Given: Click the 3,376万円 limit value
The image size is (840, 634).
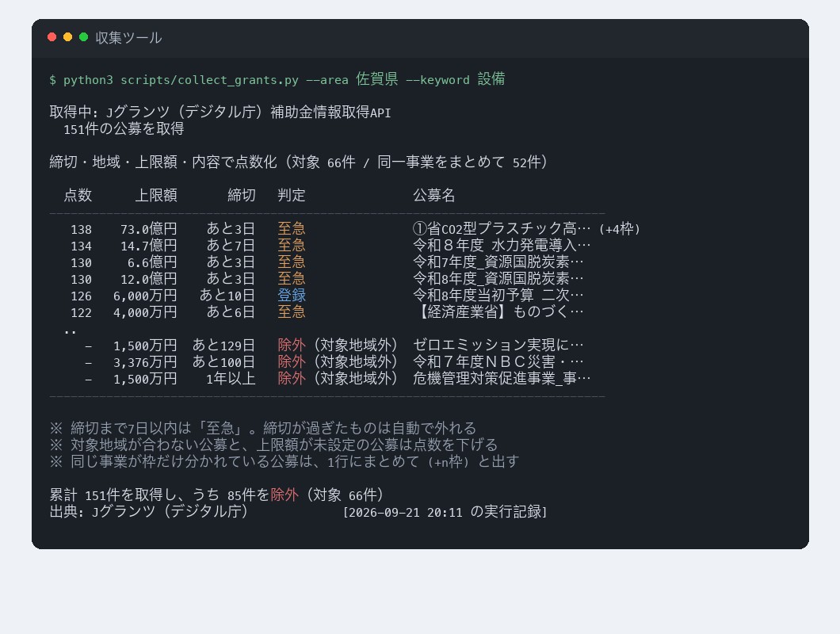Looking at the screenshot, I should [x=145, y=361].
